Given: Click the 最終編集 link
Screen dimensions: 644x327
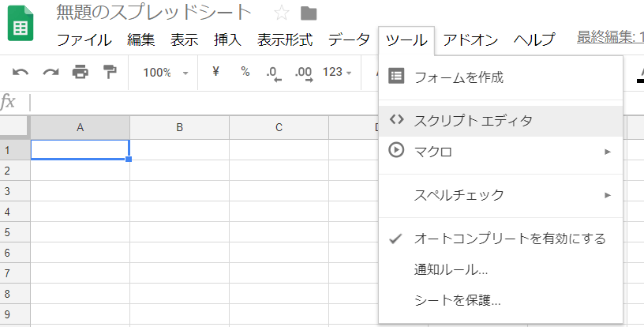Looking at the screenshot, I should click(610, 37).
